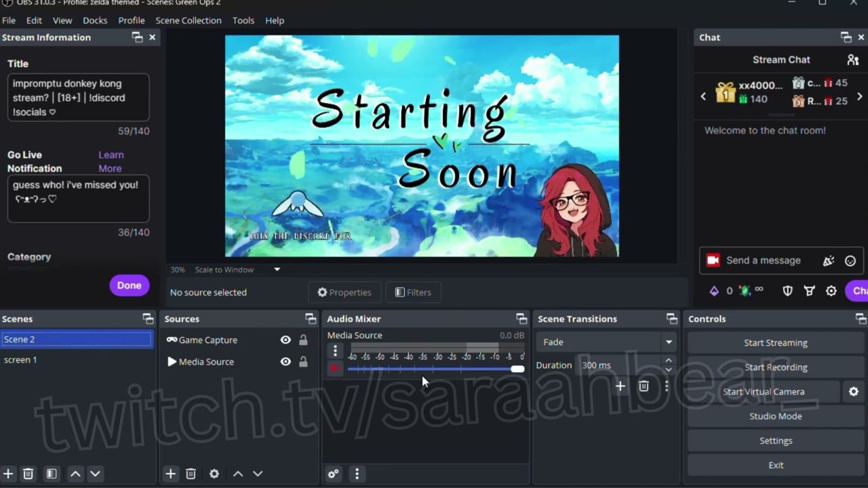Open source Filters

413,292
